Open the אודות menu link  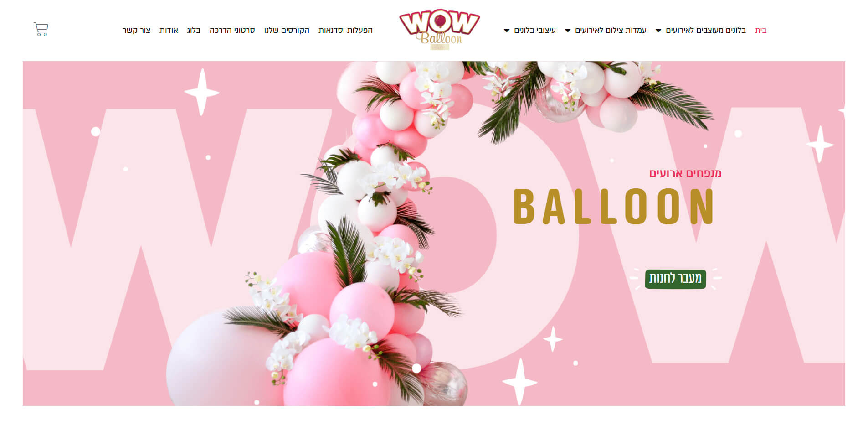click(x=169, y=30)
